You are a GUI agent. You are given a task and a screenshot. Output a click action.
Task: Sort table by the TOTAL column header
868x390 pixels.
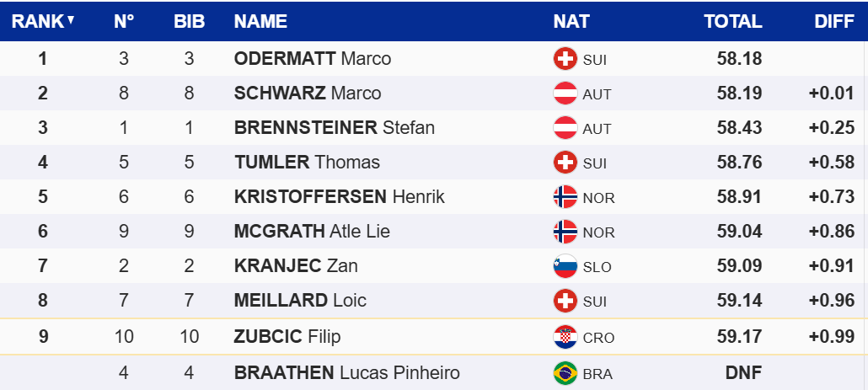733,22
